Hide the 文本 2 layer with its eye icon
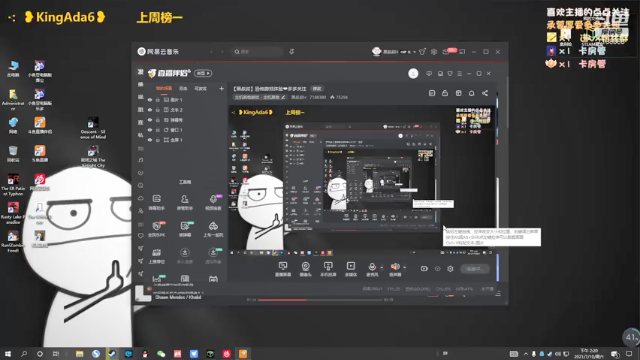The height and width of the screenshot is (360, 640). 150,110
